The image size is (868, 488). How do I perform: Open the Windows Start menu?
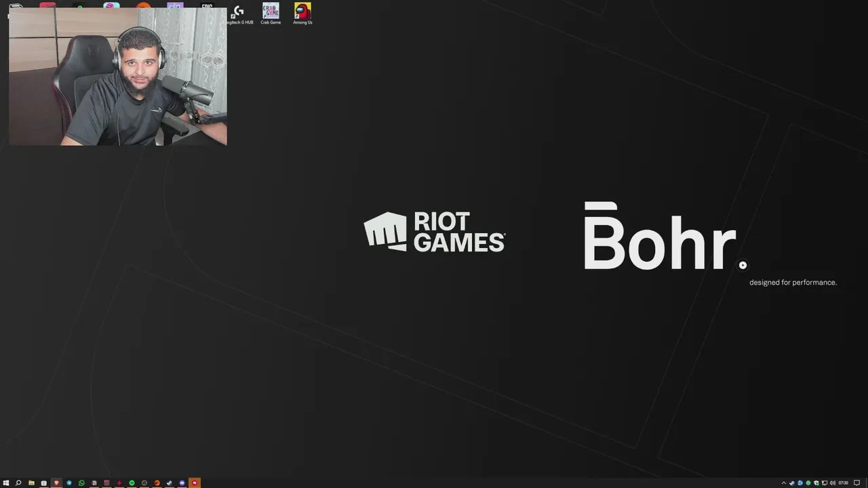(6, 483)
